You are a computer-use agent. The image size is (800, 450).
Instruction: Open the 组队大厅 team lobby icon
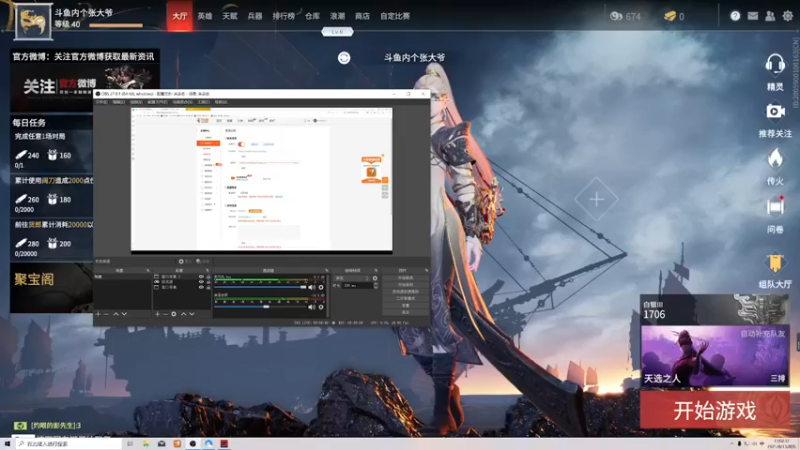tap(775, 263)
